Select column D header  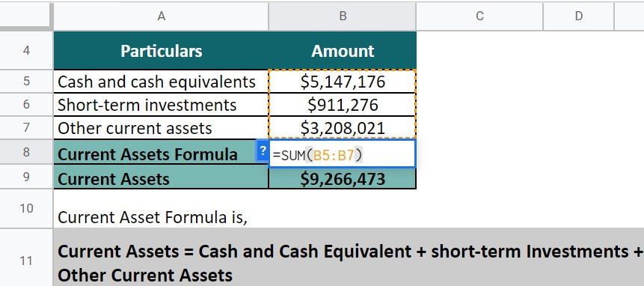[578, 16]
